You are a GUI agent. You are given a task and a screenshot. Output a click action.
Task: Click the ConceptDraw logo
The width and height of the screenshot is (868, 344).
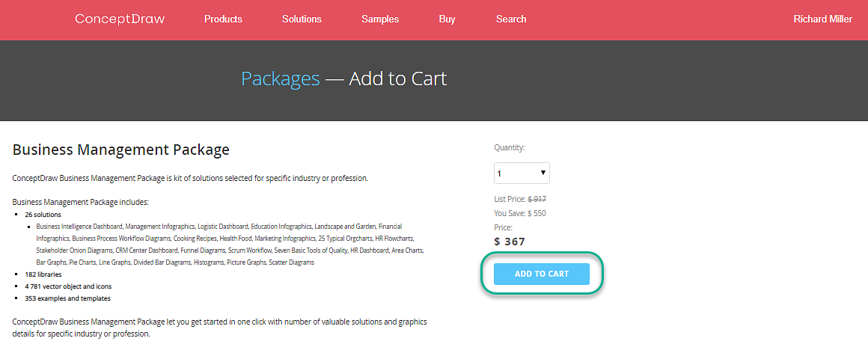pyautogui.click(x=120, y=19)
